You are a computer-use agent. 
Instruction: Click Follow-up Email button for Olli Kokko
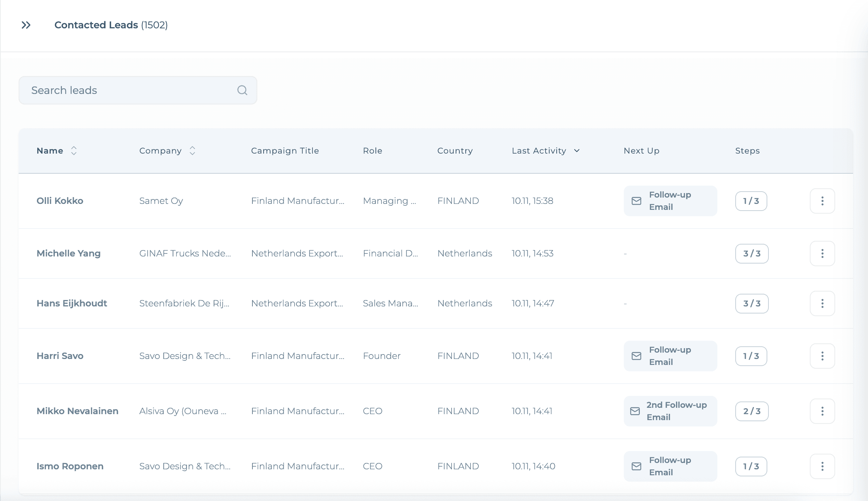[x=670, y=201]
